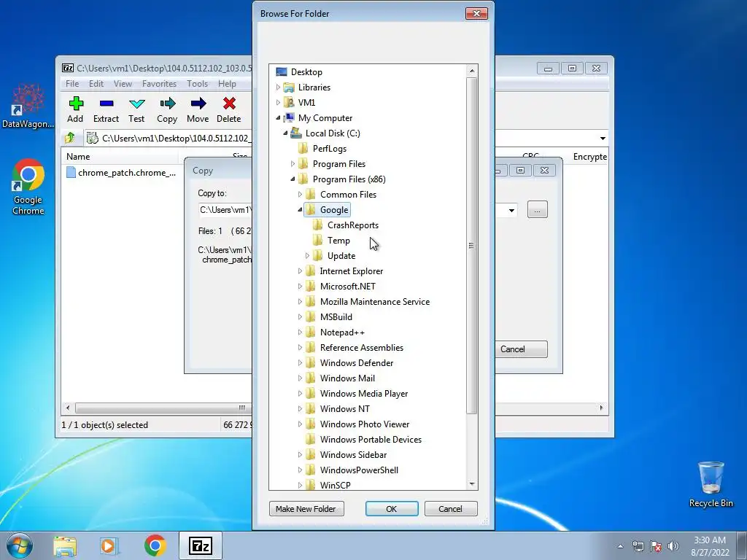Viewport: 747px width, 560px height.
Task: Click the 7-Zip Add toolbar icon
Action: [75, 104]
